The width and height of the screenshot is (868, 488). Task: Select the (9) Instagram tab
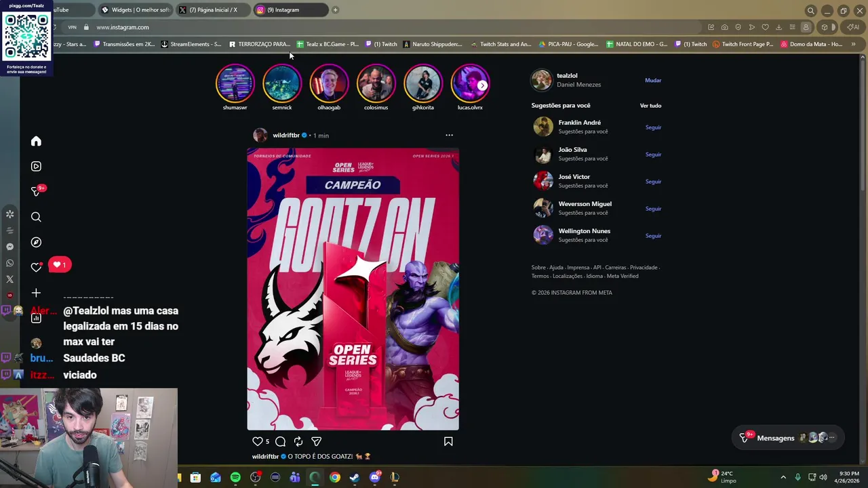291,10
